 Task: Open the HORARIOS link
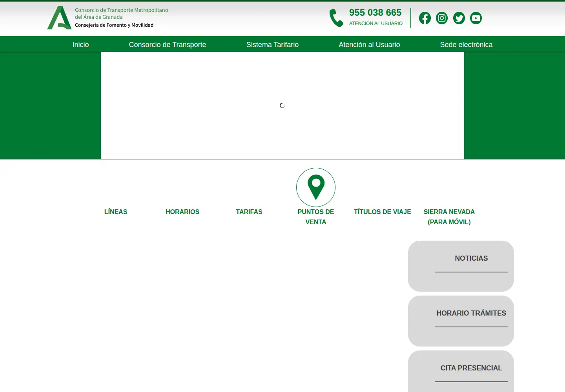click(x=182, y=212)
